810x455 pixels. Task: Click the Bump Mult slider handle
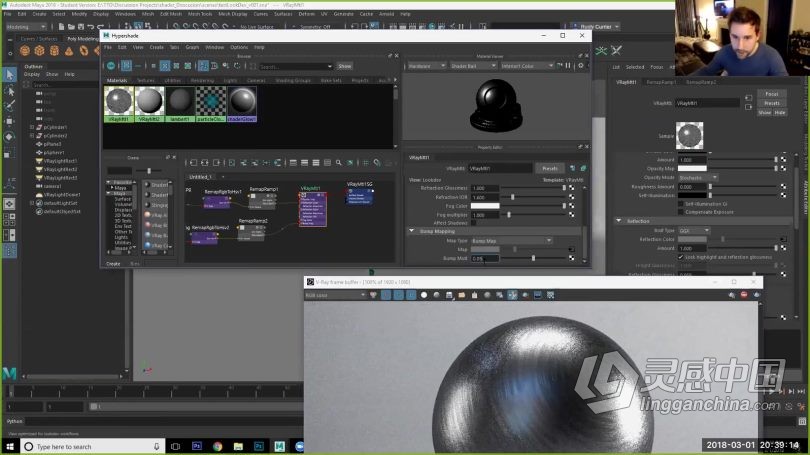533,258
